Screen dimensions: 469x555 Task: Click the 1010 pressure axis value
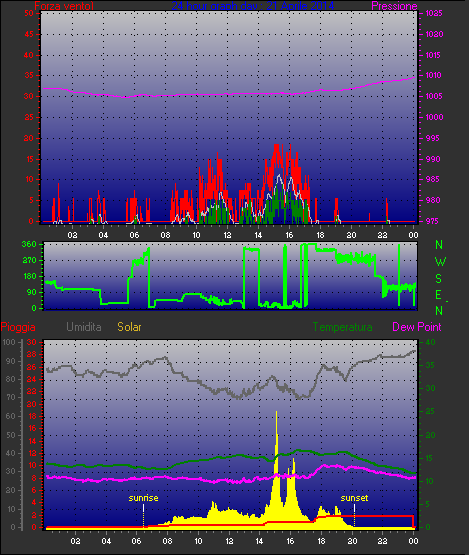(x=434, y=75)
